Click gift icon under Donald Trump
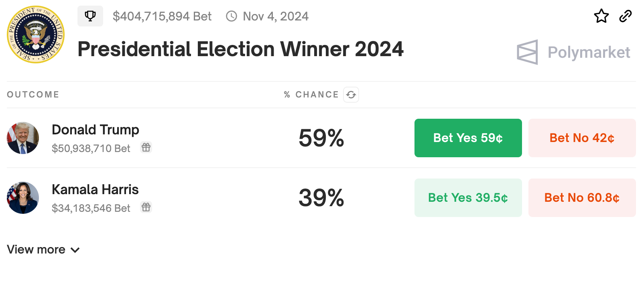The height and width of the screenshot is (284, 644). 146,148
